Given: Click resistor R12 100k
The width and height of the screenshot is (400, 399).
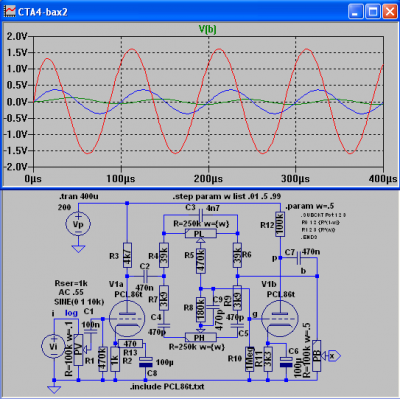Looking at the screenshot, I should pyautogui.click(x=280, y=224).
